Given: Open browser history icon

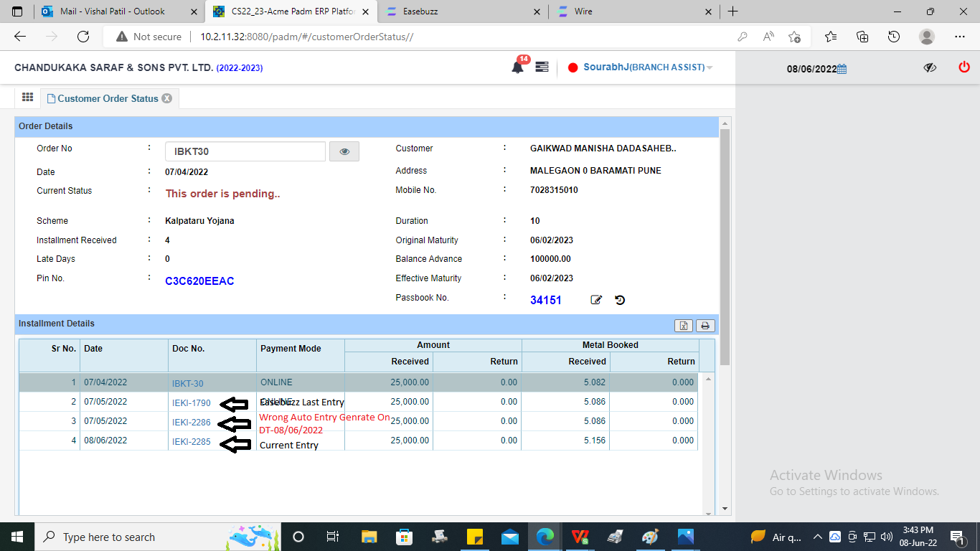Looking at the screenshot, I should [x=894, y=37].
